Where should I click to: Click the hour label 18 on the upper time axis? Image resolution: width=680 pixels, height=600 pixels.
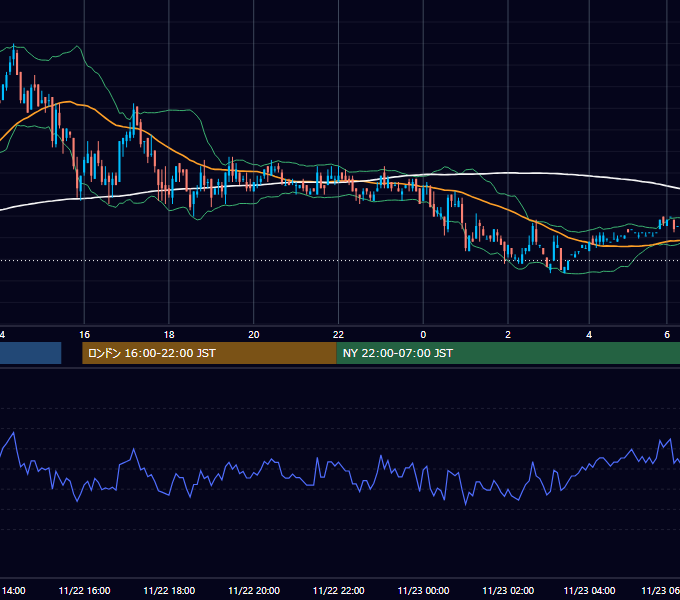[x=169, y=335]
